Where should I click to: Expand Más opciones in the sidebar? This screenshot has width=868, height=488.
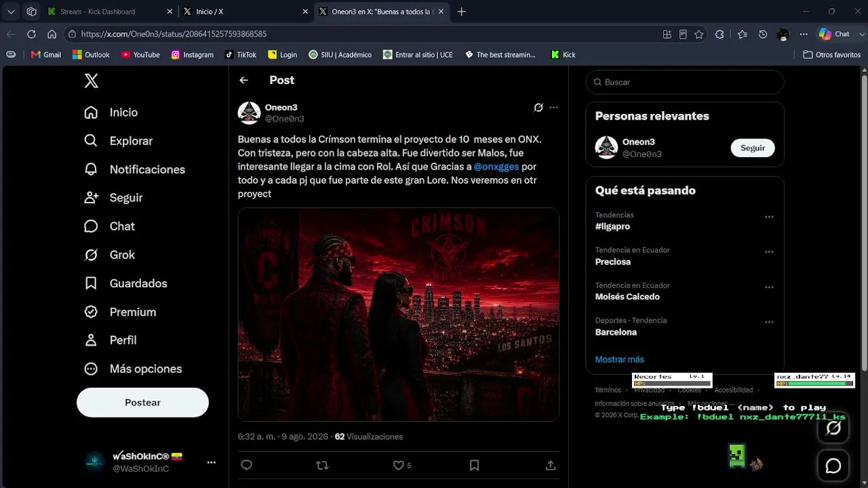(133, 369)
